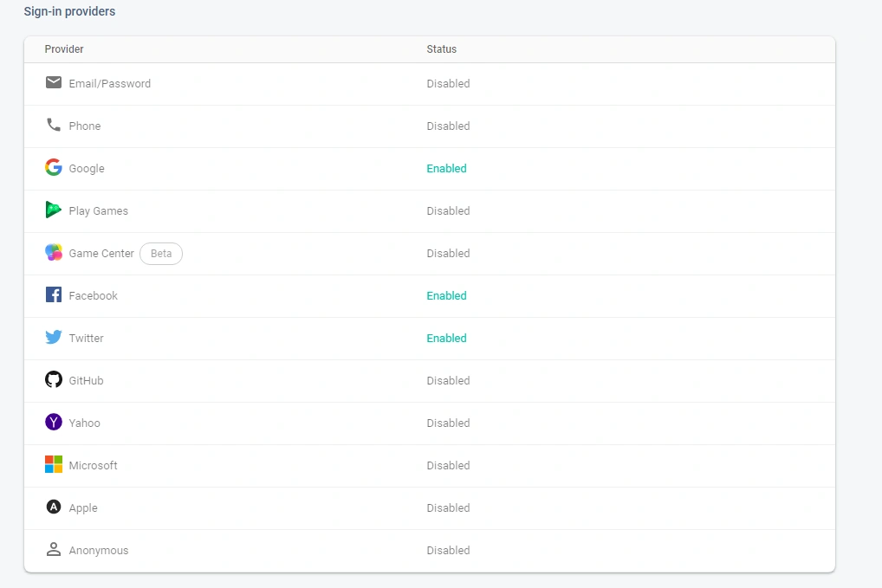Click the Enabled status for Facebook
This screenshot has width=882, height=588.
[x=446, y=295]
